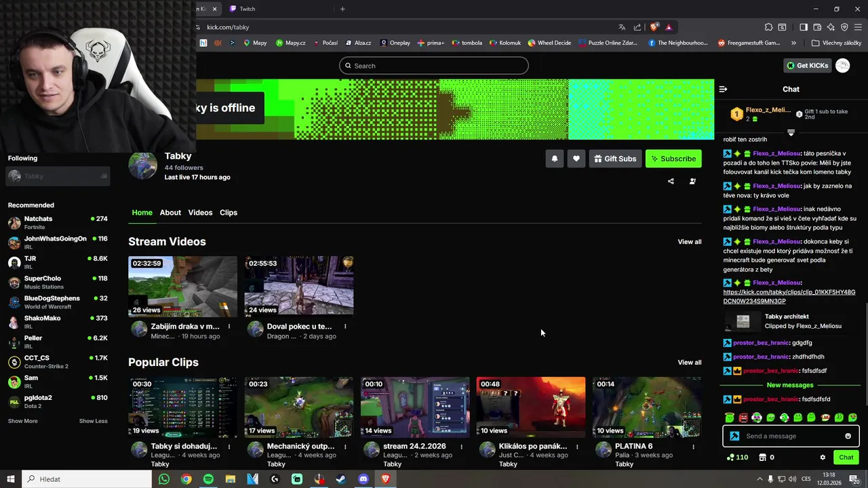Click the green Chat send button

(x=846, y=457)
